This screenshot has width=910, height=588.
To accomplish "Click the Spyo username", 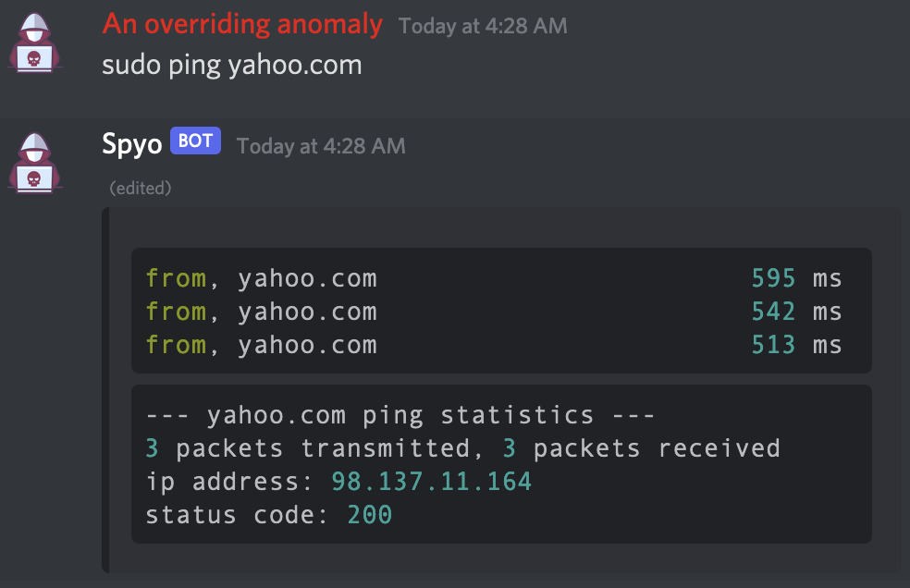I will point(132,144).
